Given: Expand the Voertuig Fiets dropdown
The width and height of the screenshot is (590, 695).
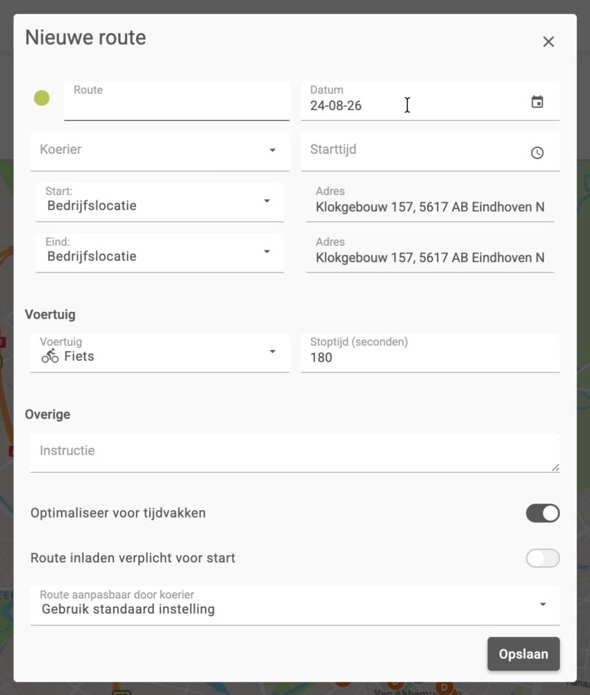Looking at the screenshot, I should [160, 353].
